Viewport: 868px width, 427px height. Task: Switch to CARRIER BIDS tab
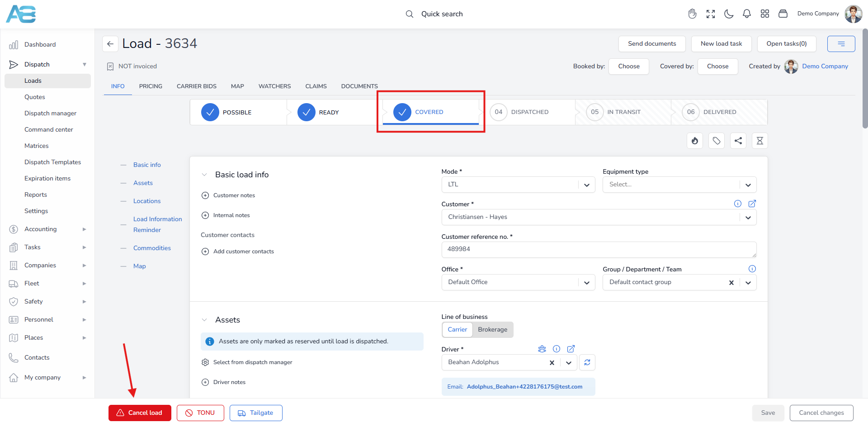197,86
